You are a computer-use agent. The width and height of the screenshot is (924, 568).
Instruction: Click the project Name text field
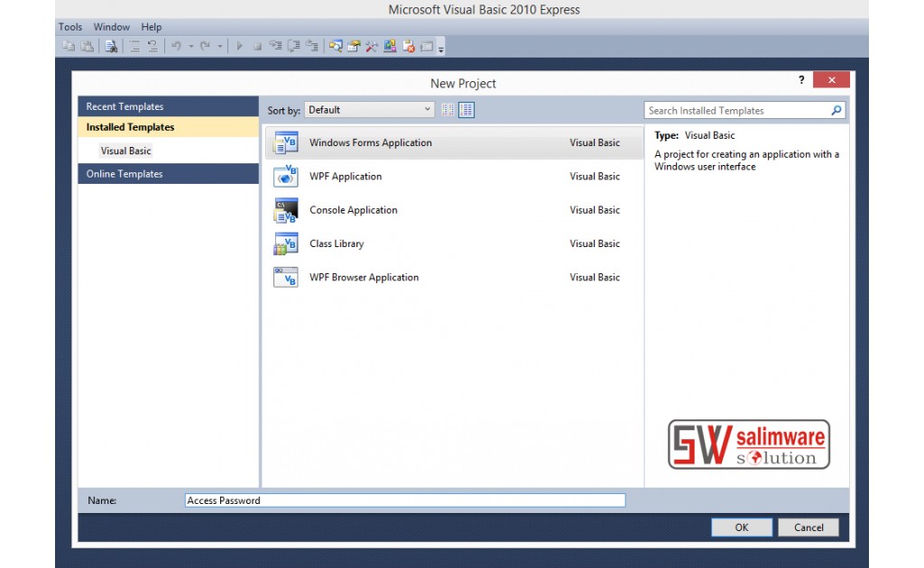click(x=404, y=500)
